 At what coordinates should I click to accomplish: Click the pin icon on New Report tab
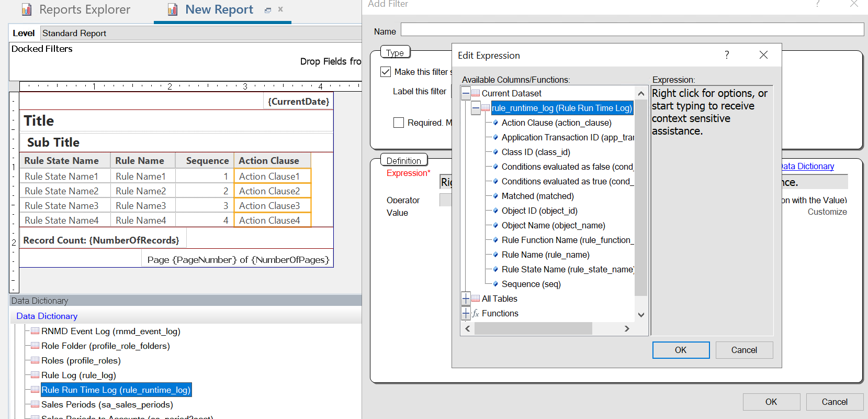pyautogui.click(x=268, y=10)
